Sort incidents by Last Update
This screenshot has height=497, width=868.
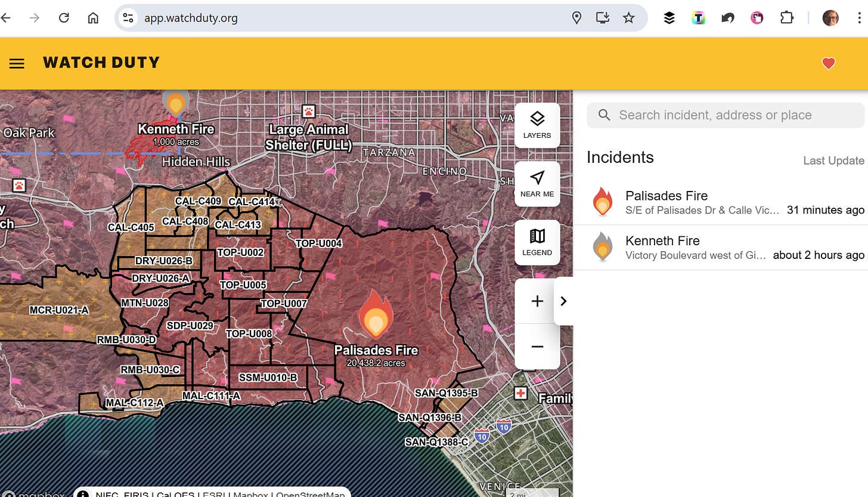tap(833, 160)
